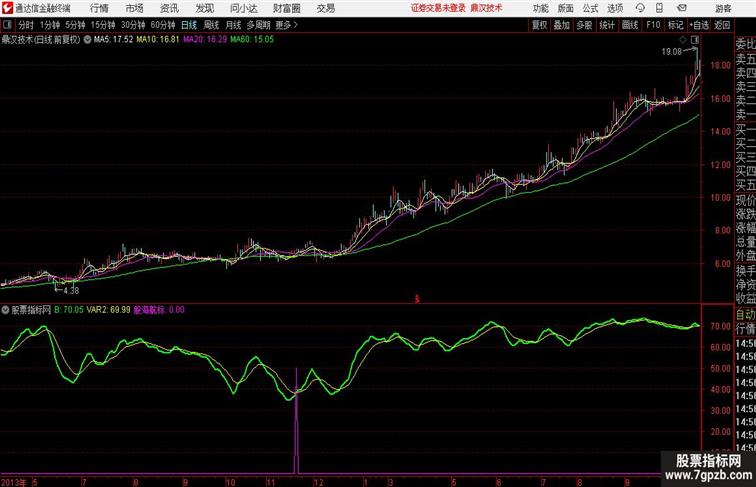Screen dimensions: 756x487
Task: Open the 版面 menu
Action: [x=566, y=8]
